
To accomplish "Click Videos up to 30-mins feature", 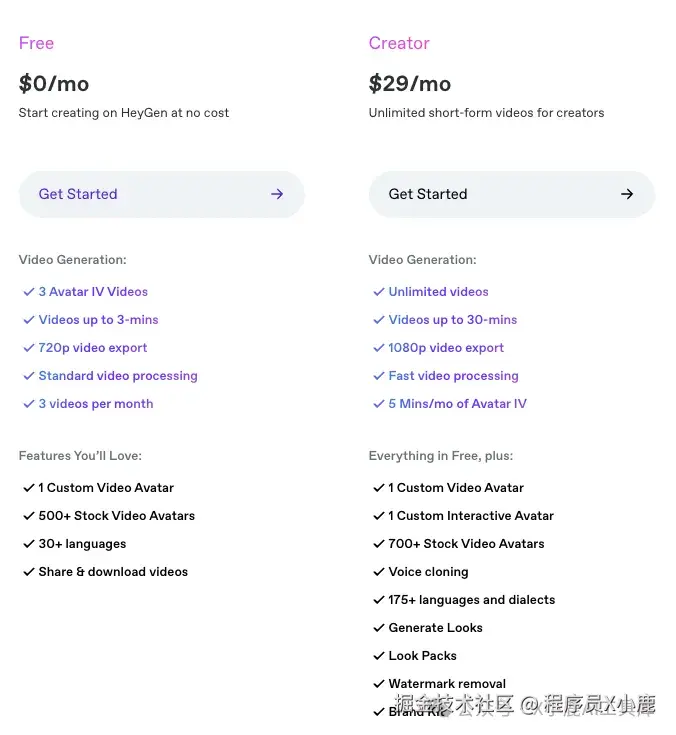I will (x=452, y=320).
